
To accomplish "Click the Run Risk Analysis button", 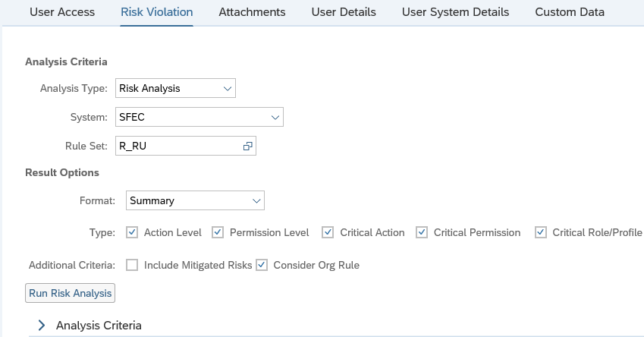I will 70,292.
